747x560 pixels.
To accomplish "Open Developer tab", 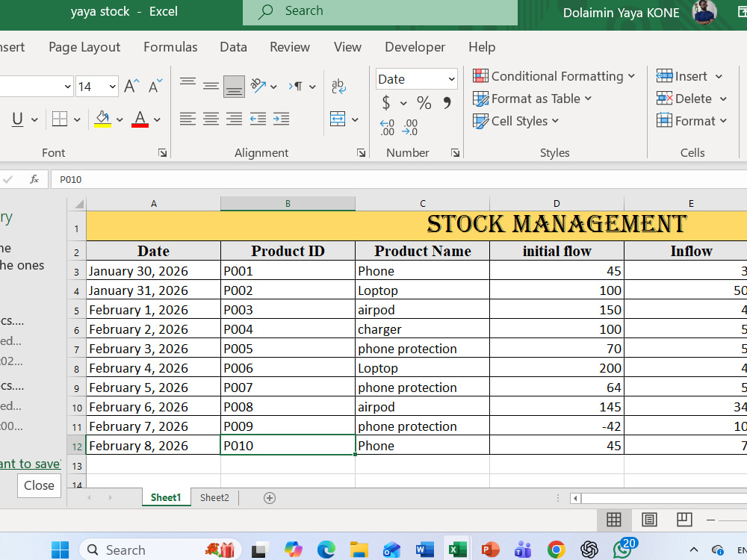I will [x=415, y=47].
